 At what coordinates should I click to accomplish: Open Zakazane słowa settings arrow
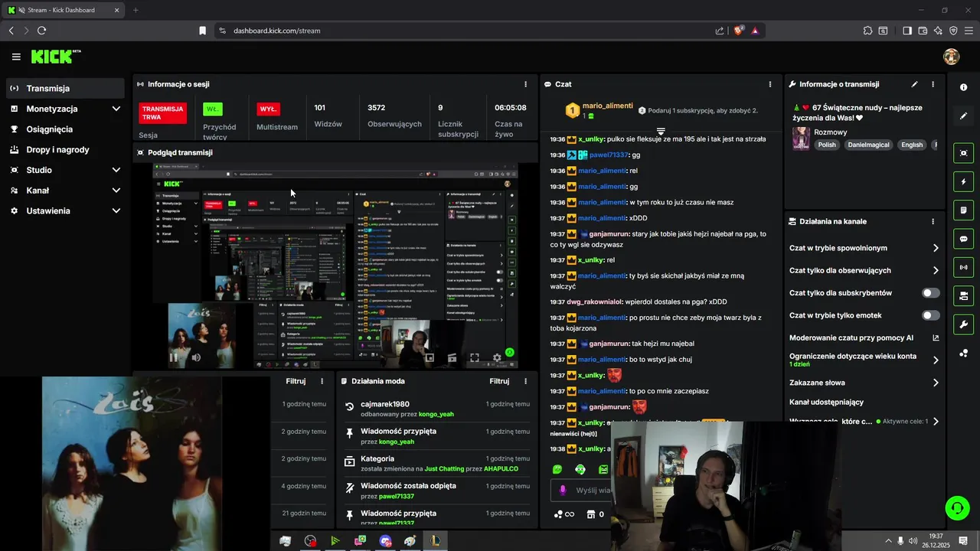pyautogui.click(x=936, y=383)
